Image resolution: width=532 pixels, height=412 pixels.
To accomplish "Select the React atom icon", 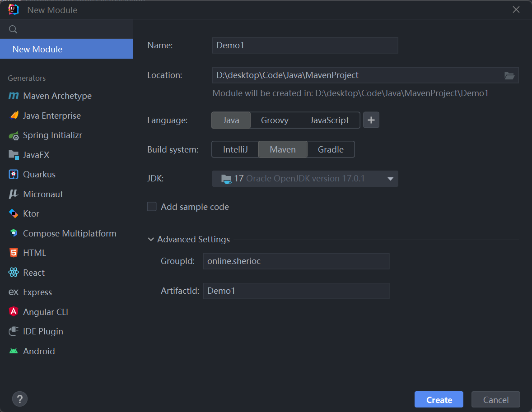I will pyautogui.click(x=14, y=273).
